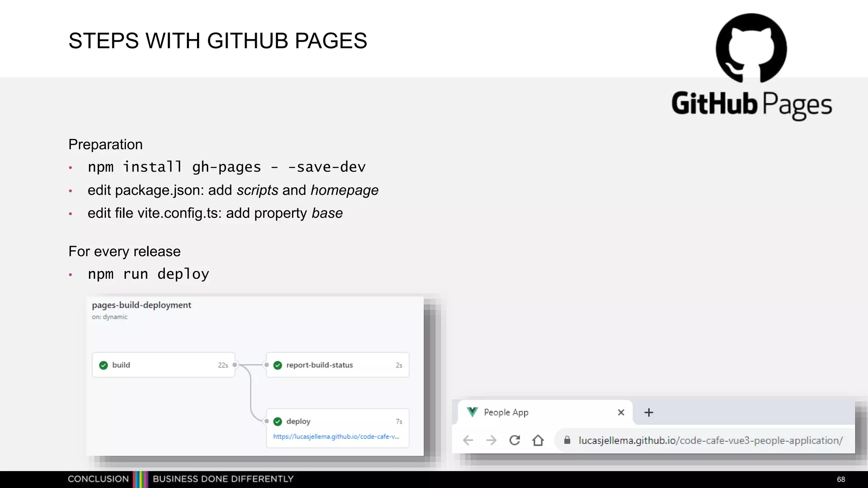Click the GitHub Pages wordmark

(751, 105)
